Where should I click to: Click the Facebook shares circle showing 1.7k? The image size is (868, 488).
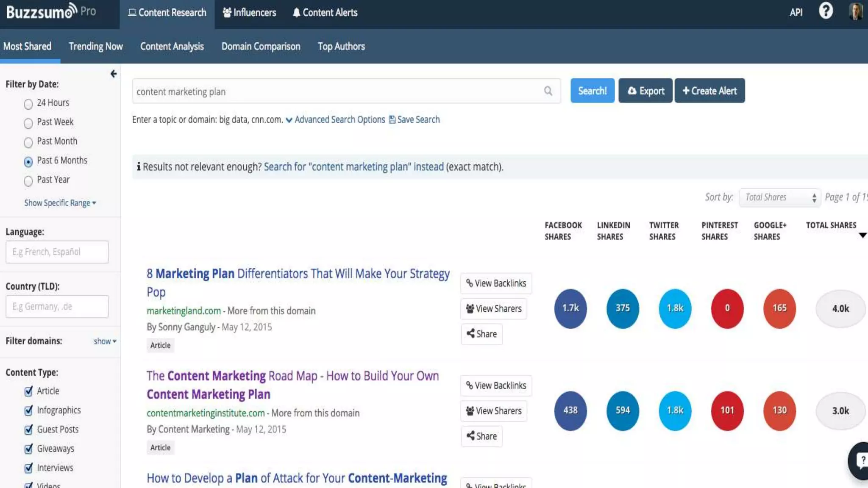(570, 308)
